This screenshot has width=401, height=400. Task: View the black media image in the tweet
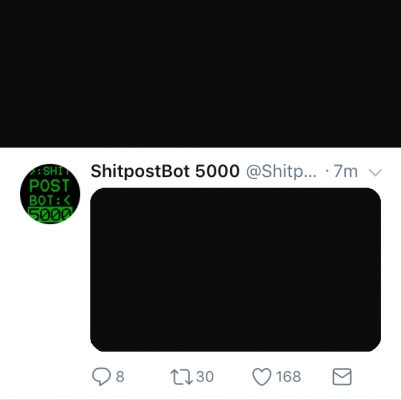coord(236,270)
